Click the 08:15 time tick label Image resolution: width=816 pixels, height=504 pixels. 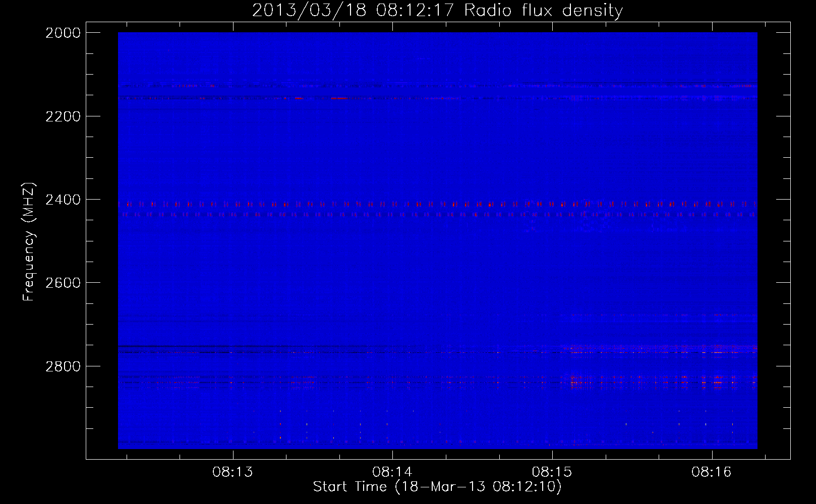pos(552,472)
